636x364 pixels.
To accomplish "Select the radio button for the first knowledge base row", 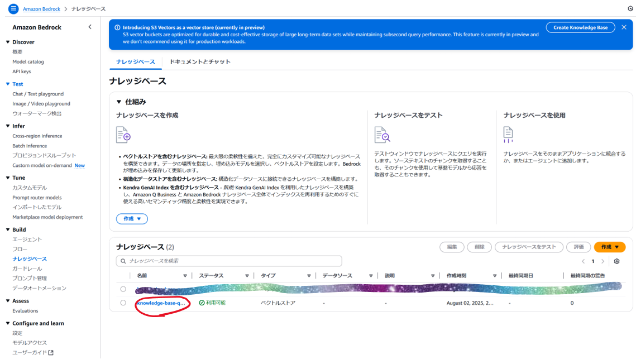I will pyautogui.click(x=123, y=289).
